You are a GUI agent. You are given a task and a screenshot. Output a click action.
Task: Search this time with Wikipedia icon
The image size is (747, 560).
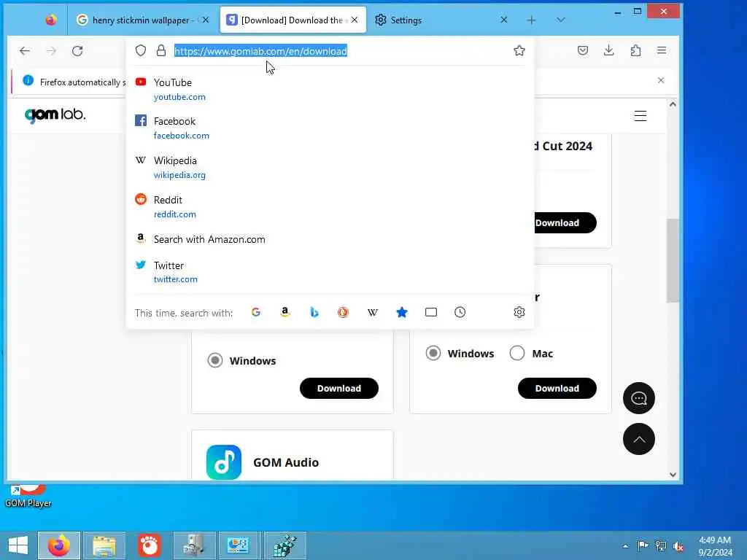(373, 312)
